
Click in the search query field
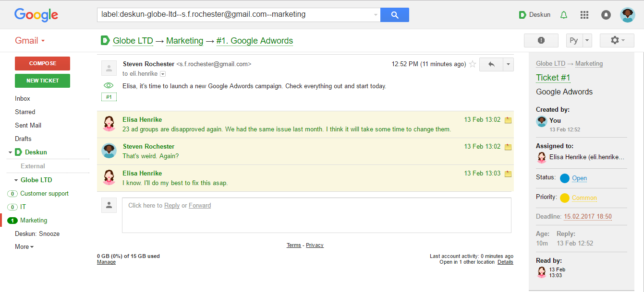(235, 15)
